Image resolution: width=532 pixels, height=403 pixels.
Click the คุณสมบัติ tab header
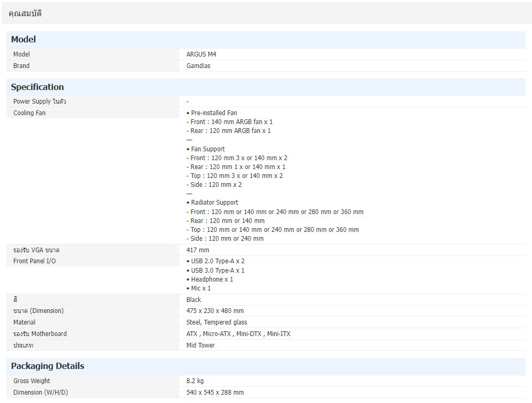click(x=25, y=14)
